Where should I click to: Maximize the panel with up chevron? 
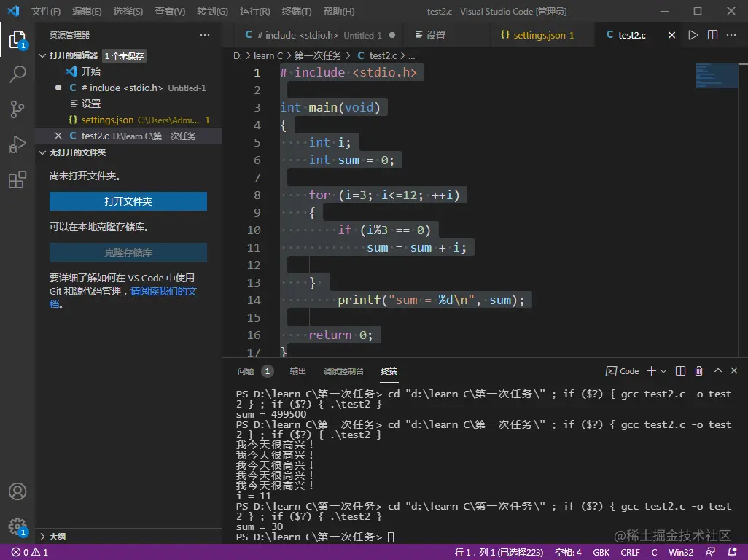coord(718,370)
